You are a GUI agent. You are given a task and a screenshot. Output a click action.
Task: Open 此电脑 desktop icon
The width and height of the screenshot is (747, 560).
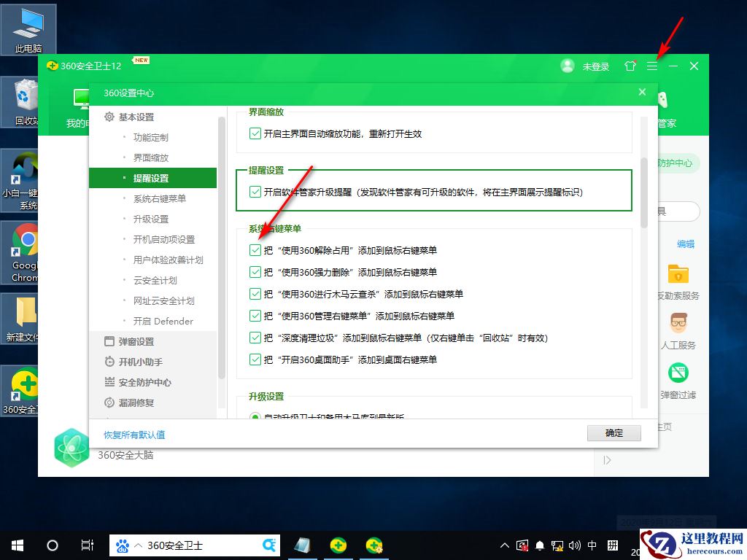tap(28, 30)
